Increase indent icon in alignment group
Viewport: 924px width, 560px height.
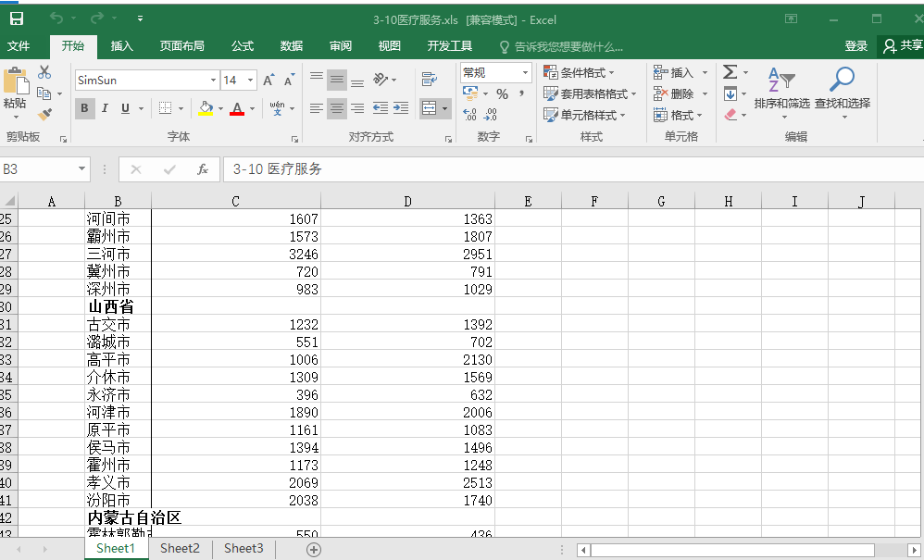401,108
